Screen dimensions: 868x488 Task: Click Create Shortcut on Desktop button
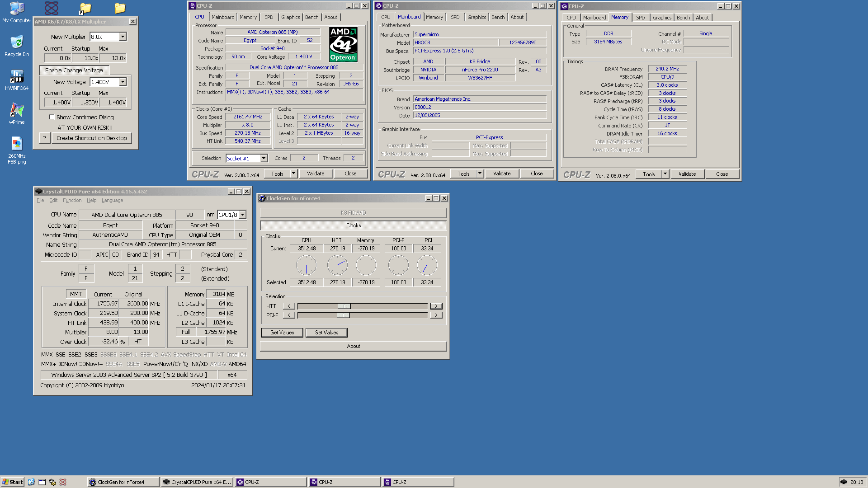(92, 138)
